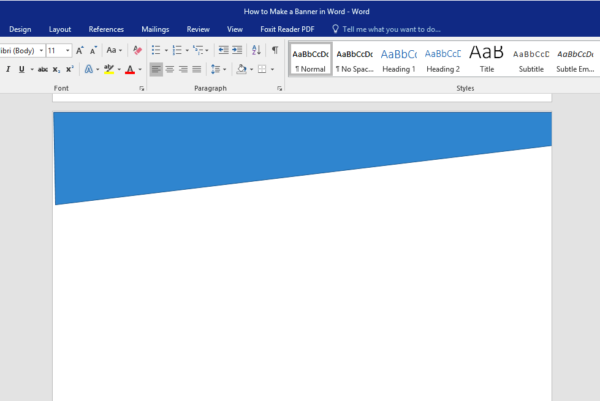Apply the Heading 2 style
Screen dimensions: 600x401
coord(443,59)
